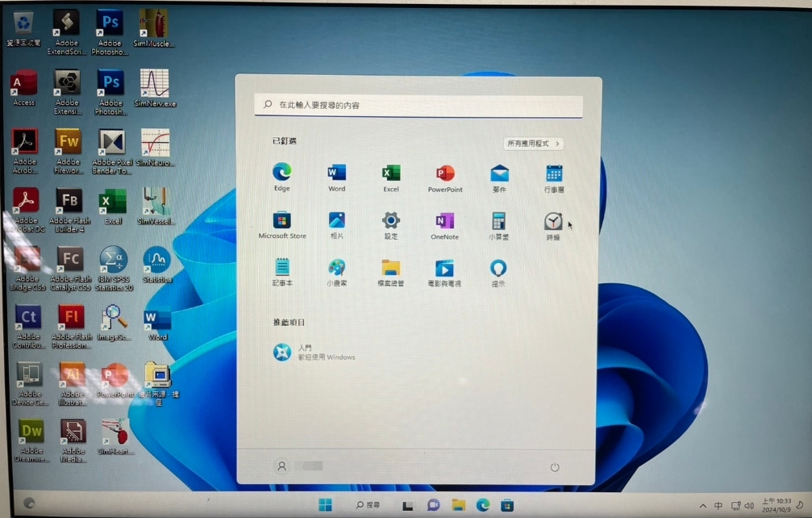Select the ImageSc... magnifier desktop shortcut
The height and width of the screenshot is (518, 812).
coord(114,323)
